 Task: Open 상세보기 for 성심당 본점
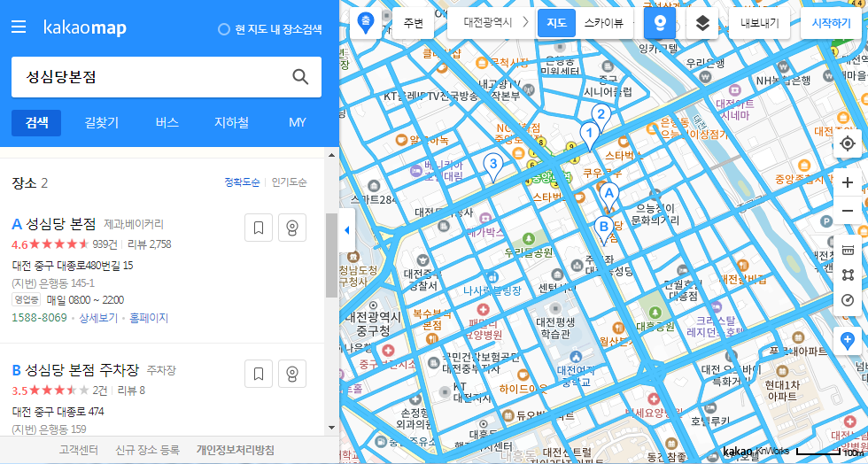click(98, 318)
